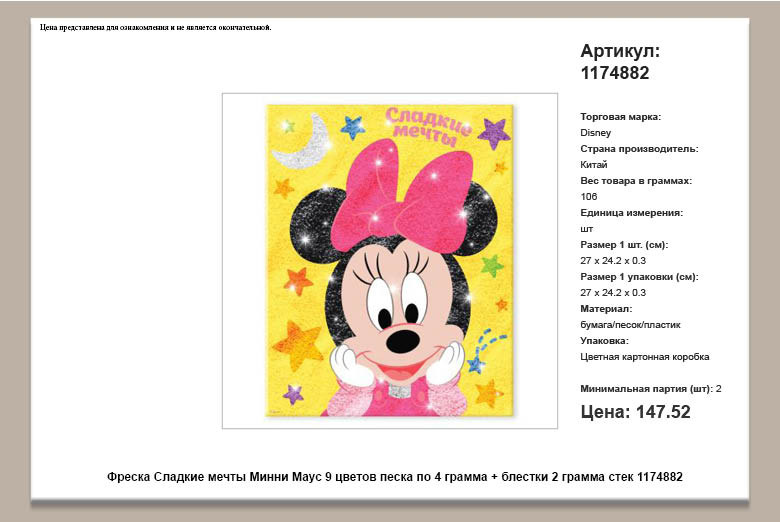Select material value 'бумага/песок/пластик'
Screen dimensions: 780x522
pos(630,325)
